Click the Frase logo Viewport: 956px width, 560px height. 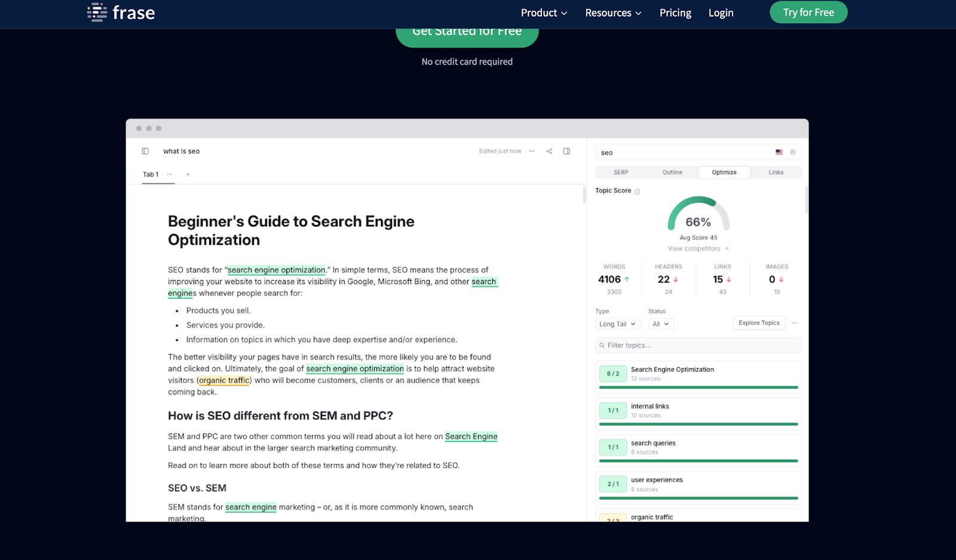121,13
